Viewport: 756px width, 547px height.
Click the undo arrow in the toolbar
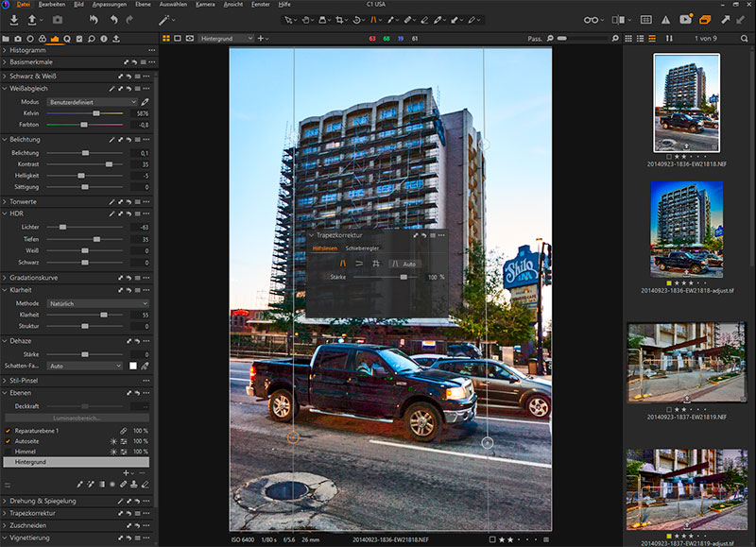click(x=113, y=20)
